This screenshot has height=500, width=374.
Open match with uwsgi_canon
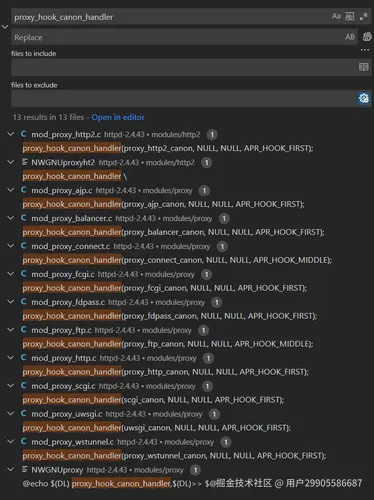[157, 428]
